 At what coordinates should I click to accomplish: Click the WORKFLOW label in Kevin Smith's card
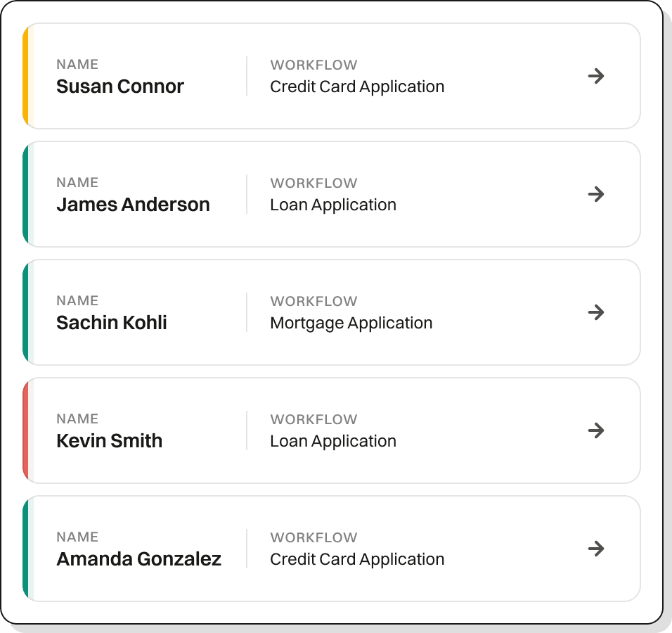coord(314,419)
